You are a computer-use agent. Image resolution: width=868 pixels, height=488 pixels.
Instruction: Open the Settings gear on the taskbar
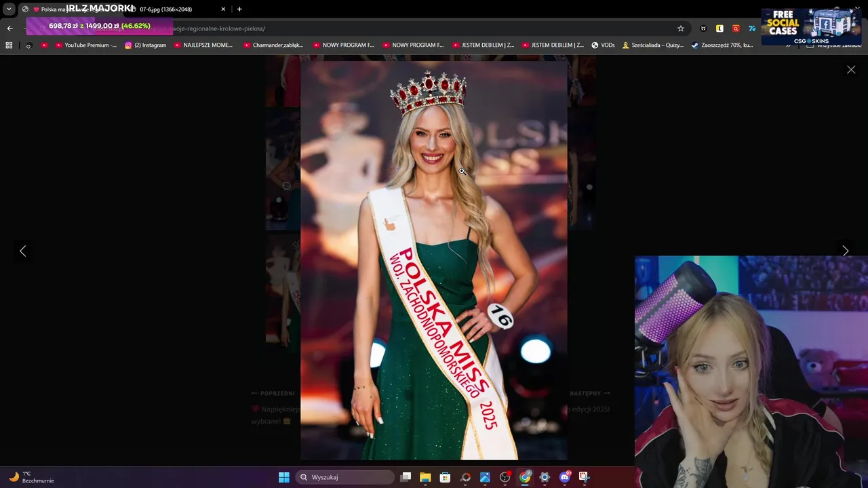pyautogui.click(x=545, y=477)
